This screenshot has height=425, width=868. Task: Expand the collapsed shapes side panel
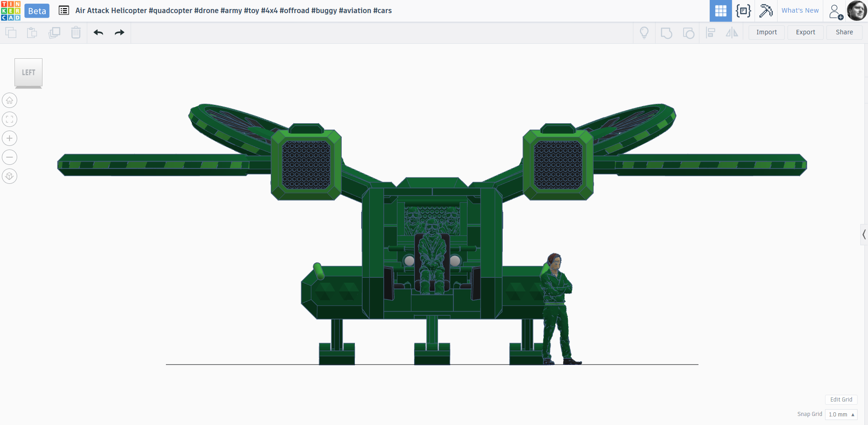coord(864,234)
